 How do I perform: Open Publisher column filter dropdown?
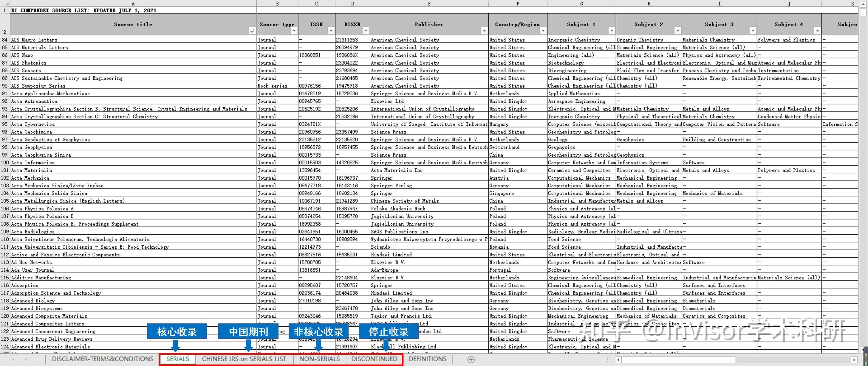(x=484, y=31)
